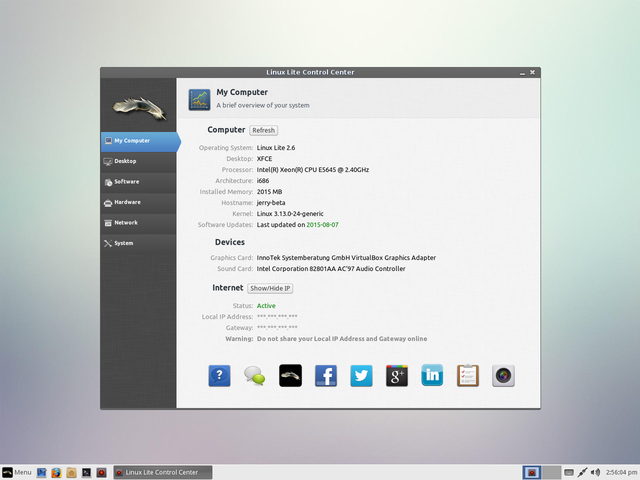Switch to the second empty workspace
Viewport: 640px width, 480px height.
click(x=551, y=472)
